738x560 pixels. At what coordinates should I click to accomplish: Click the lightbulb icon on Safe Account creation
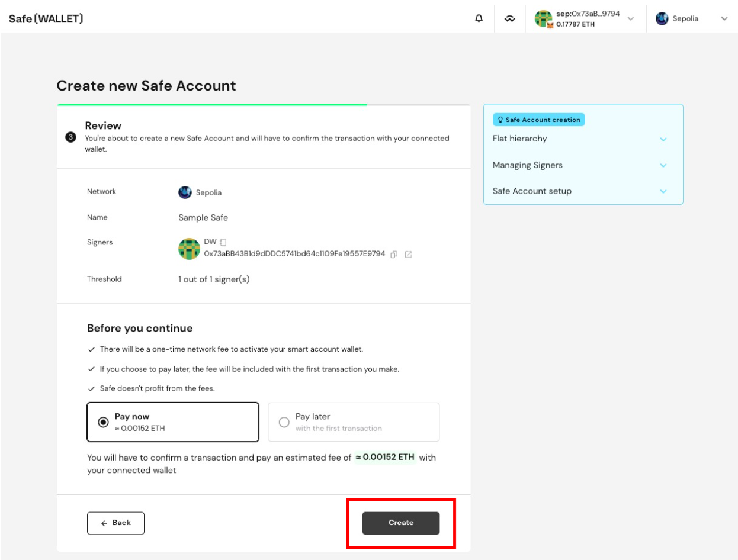pos(500,120)
